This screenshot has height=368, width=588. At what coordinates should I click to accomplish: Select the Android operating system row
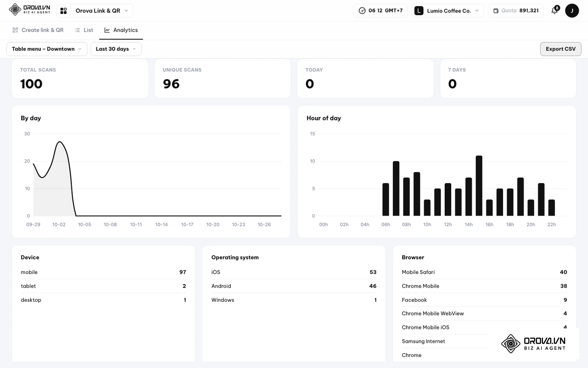pyautogui.click(x=294, y=286)
